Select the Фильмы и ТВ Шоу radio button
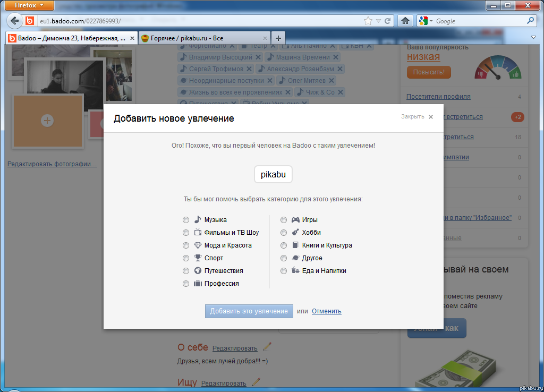 click(186, 233)
